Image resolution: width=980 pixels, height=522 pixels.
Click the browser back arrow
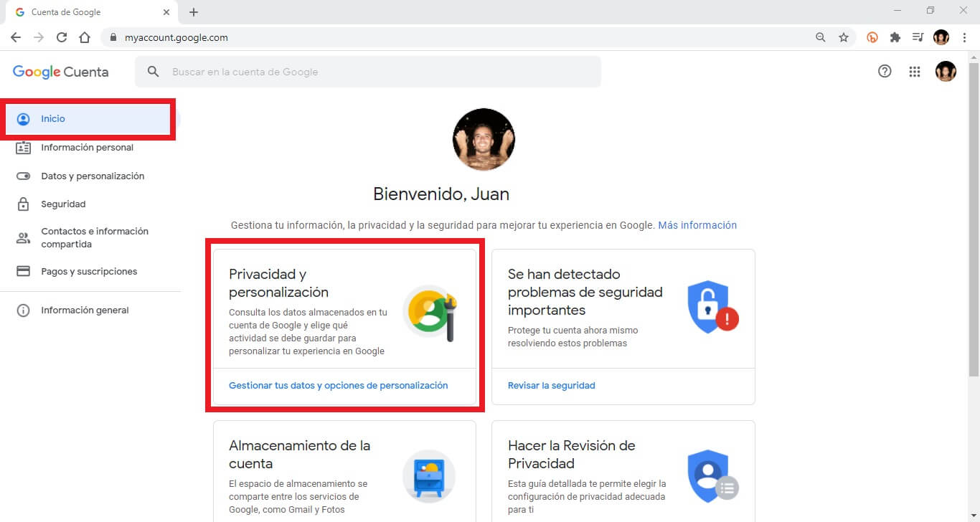pyautogui.click(x=16, y=37)
